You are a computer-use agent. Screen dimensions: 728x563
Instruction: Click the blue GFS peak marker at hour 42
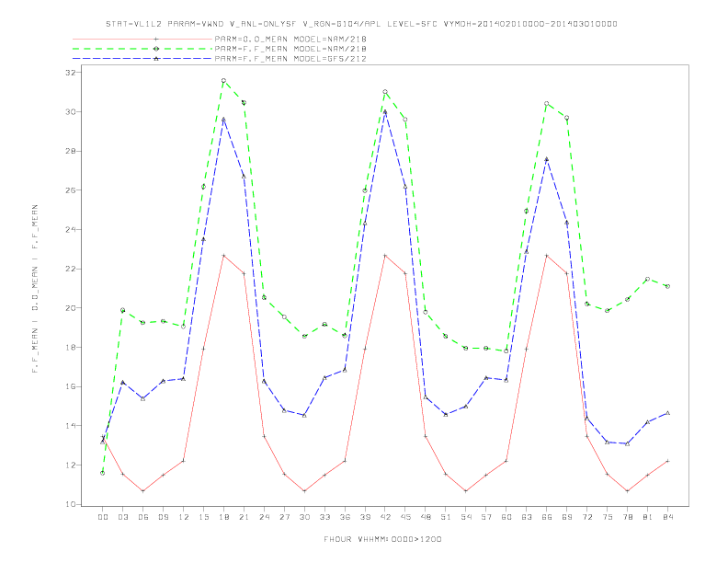(x=385, y=112)
